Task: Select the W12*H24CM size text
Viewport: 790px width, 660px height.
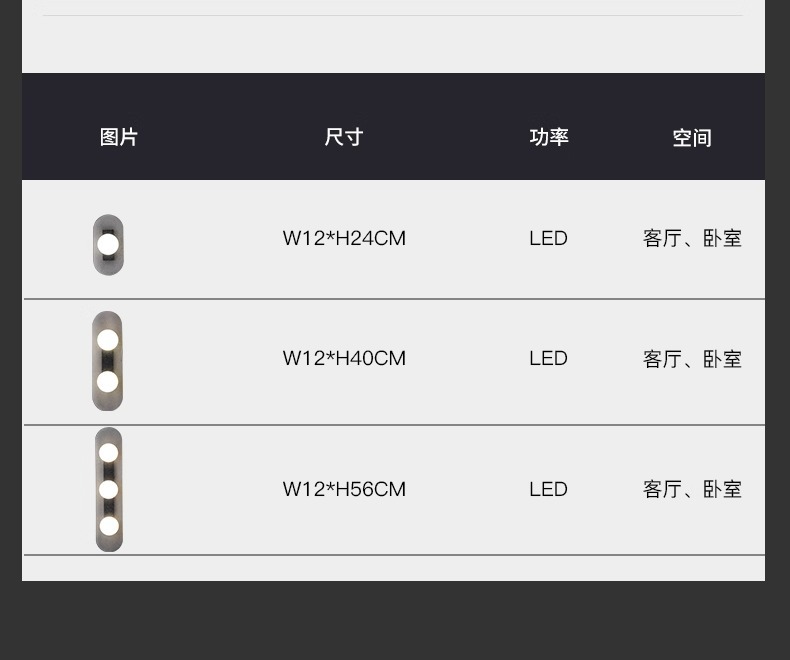Action: pos(344,238)
